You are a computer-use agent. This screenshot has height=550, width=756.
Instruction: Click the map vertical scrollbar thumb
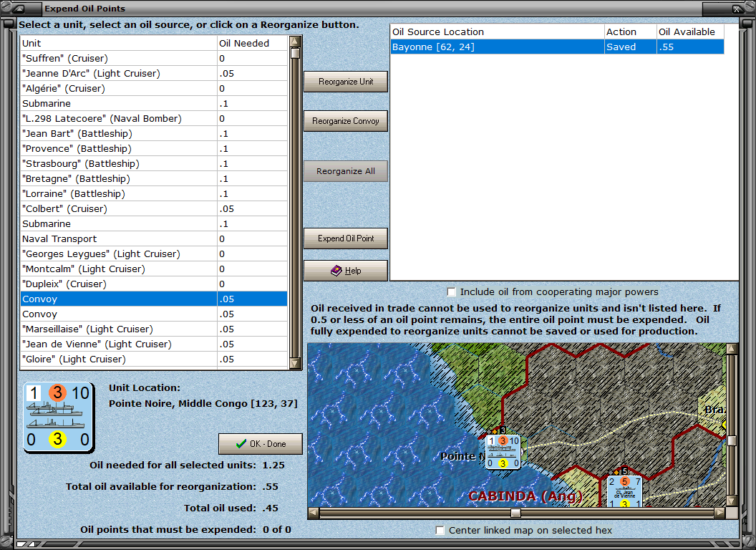732,440
